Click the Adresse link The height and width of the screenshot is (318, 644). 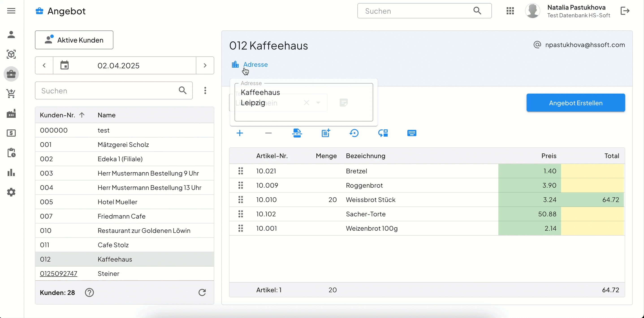click(255, 64)
